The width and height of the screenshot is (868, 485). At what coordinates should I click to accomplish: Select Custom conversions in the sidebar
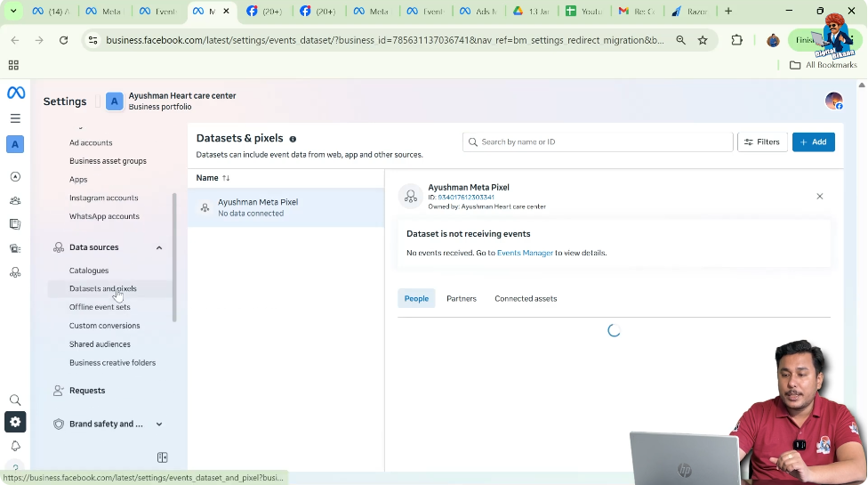104,326
